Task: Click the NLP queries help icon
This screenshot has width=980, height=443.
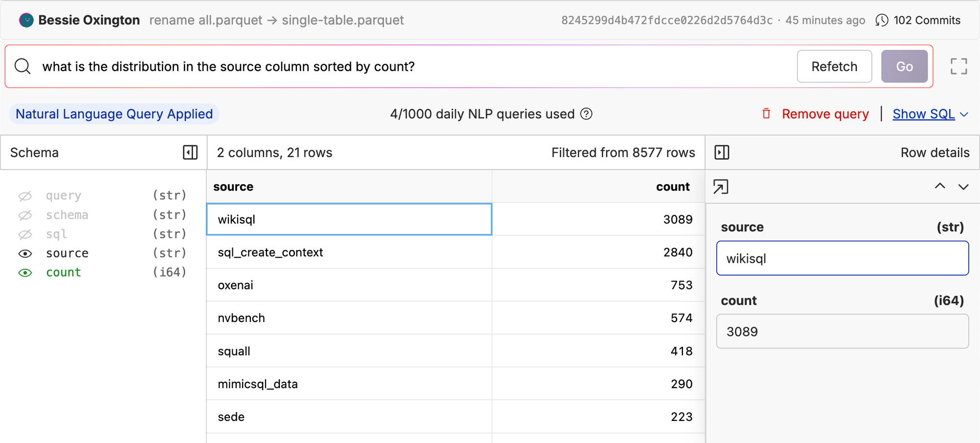Action: tap(586, 114)
